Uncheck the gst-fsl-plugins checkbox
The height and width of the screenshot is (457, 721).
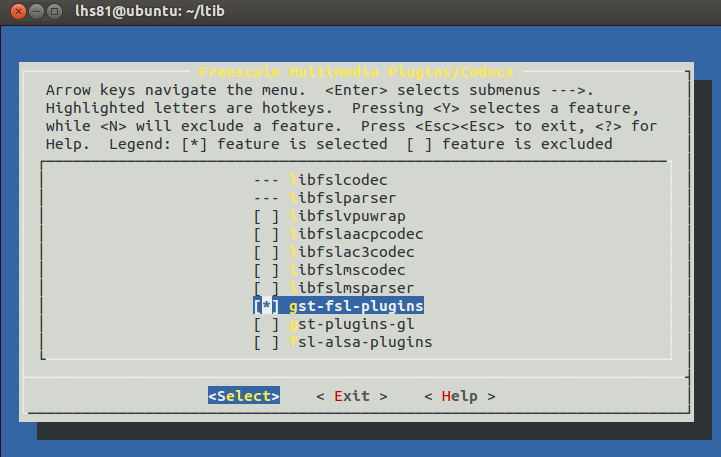(x=266, y=306)
